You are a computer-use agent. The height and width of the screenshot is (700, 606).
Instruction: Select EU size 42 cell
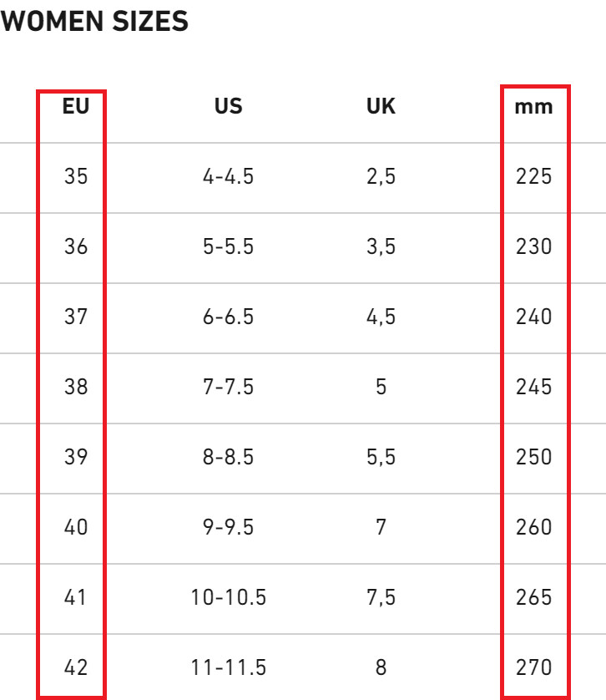point(75,668)
